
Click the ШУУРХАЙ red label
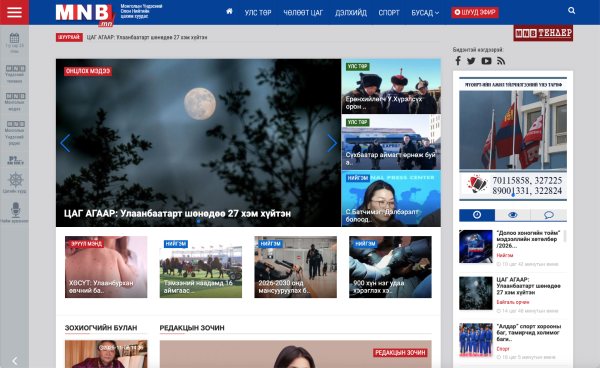pos(69,37)
